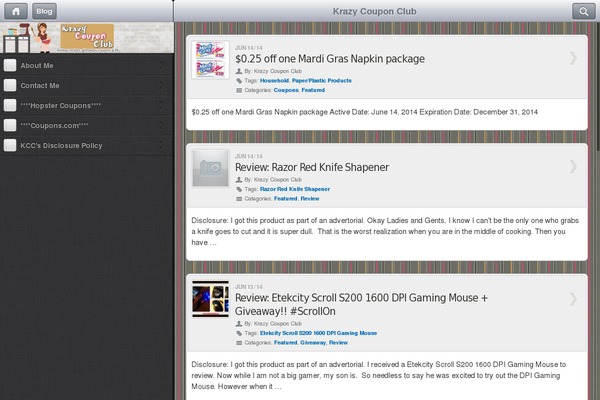Select the Paper/Plastic Products tag link

pyautogui.click(x=321, y=81)
